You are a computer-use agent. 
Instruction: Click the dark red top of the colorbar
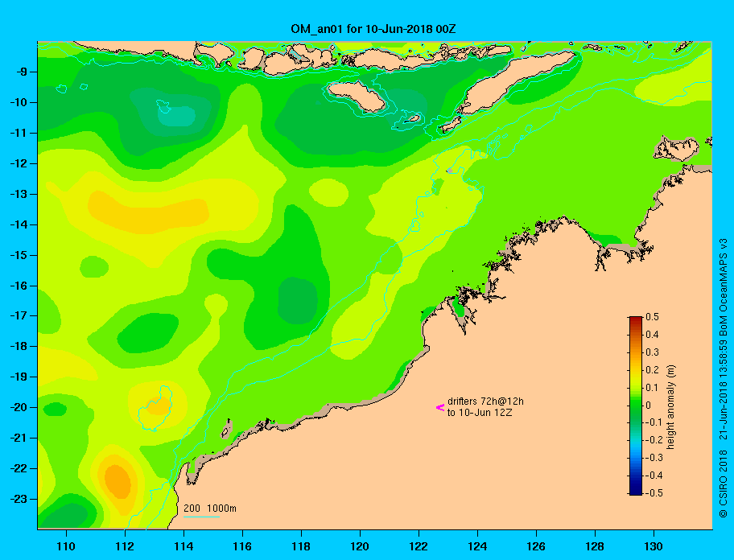click(x=636, y=319)
